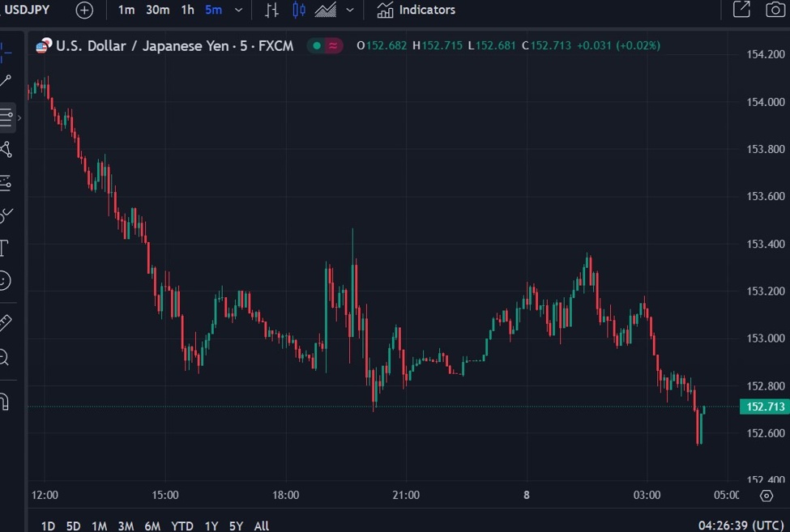Toggle the green status dot beside FXCM
This screenshot has height=532, width=790.
316,45
